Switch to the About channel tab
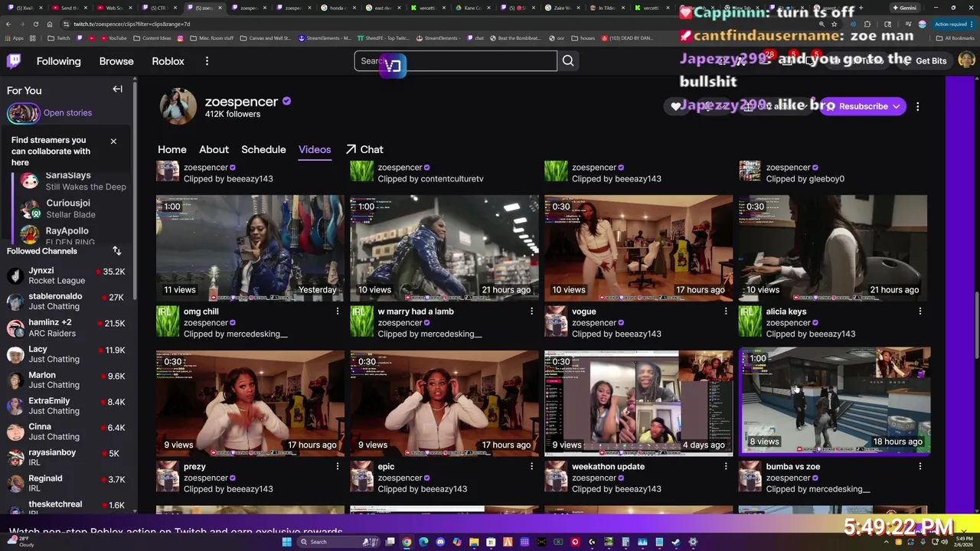This screenshot has height=551, width=980. click(x=214, y=149)
